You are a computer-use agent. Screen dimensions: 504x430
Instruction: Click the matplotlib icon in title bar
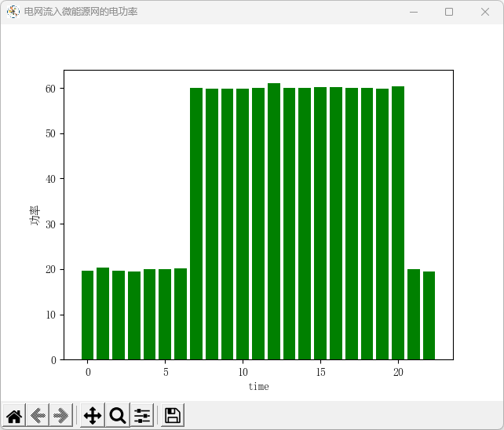(13, 12)
